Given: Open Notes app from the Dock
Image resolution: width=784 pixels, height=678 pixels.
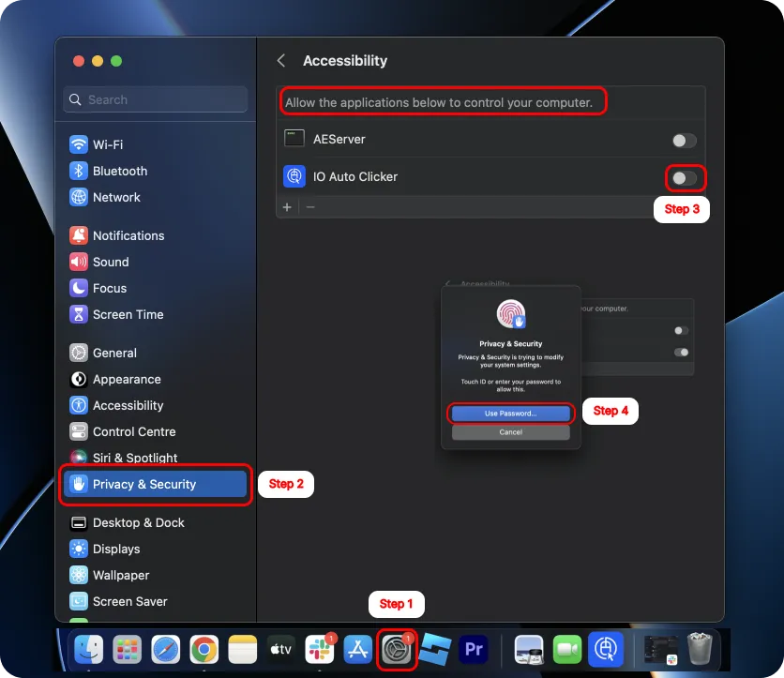Looking at the screenshot, I should pyautogui.click(x=243, y=649).
